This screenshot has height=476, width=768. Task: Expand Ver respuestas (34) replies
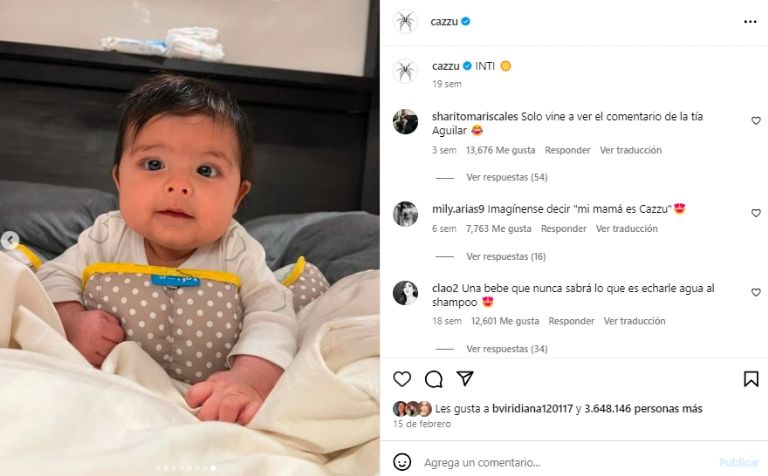506,349
